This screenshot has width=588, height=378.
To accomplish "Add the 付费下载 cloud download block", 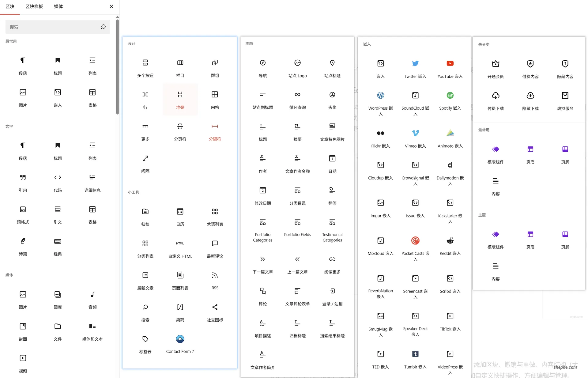I will point(496,96).
